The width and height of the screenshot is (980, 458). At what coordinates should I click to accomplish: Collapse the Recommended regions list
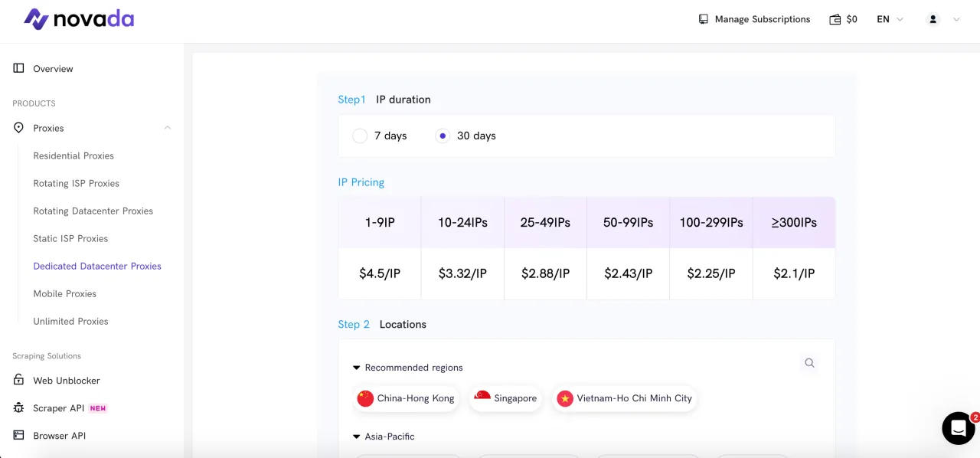point(357,368)
